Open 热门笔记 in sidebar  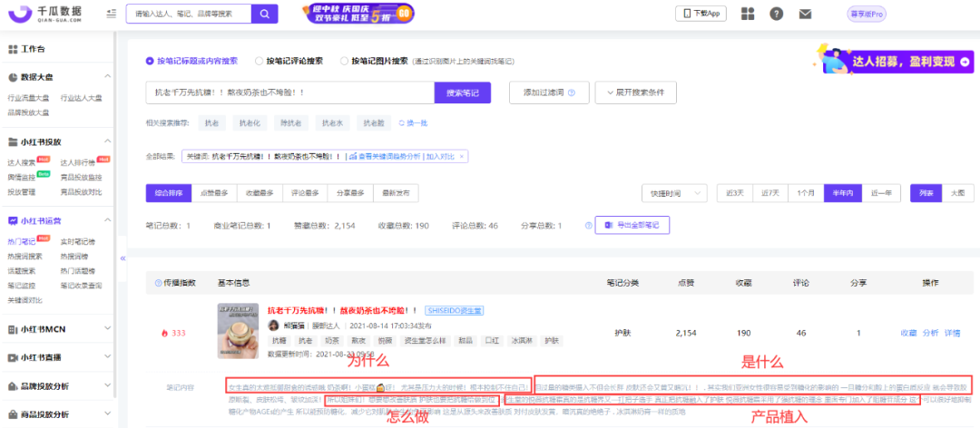pyautogui.click(x=21, y=242)
